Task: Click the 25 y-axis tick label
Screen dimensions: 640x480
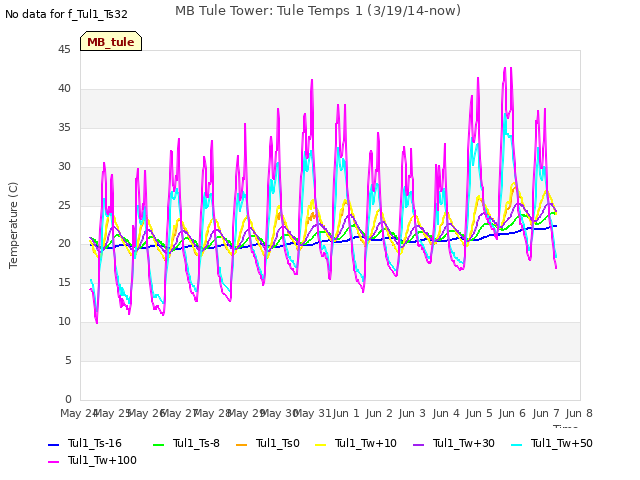Action: [64, 205]
